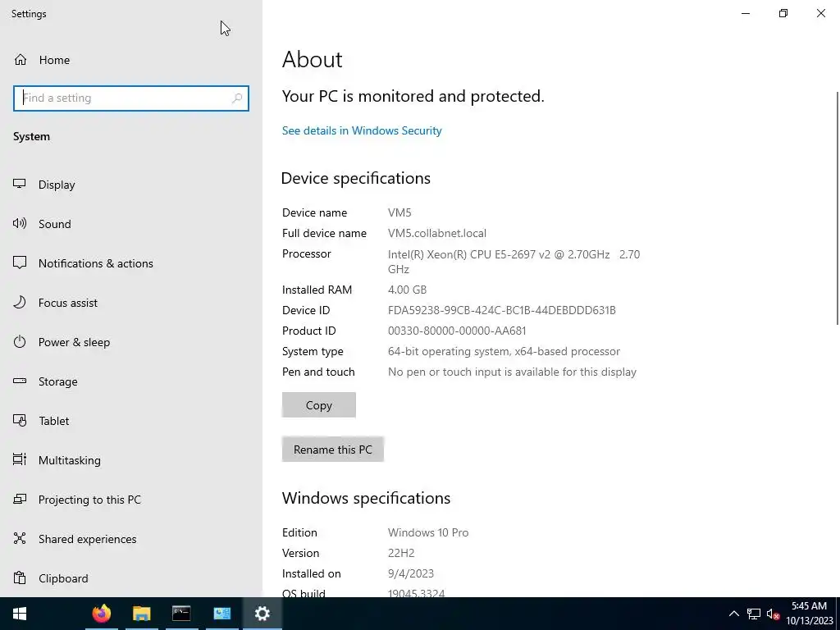840x630 pixels.
Task: Open the clock and date flyout
Action: [x=809, y=614]
